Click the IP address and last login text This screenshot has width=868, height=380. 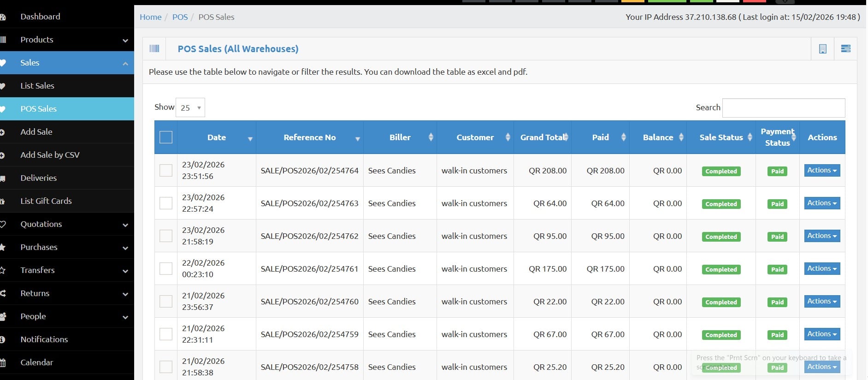coord(743,17)
